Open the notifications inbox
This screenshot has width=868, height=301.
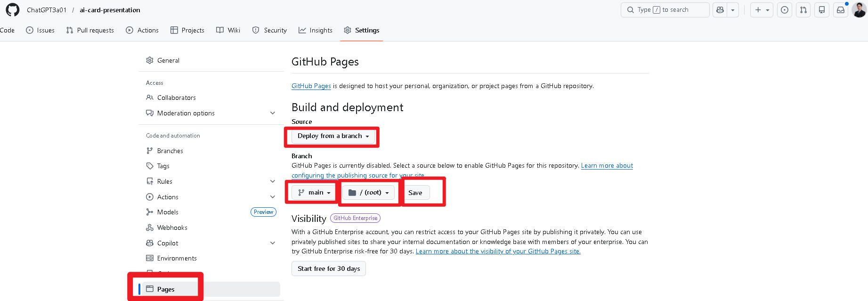[x=840, y=10]
